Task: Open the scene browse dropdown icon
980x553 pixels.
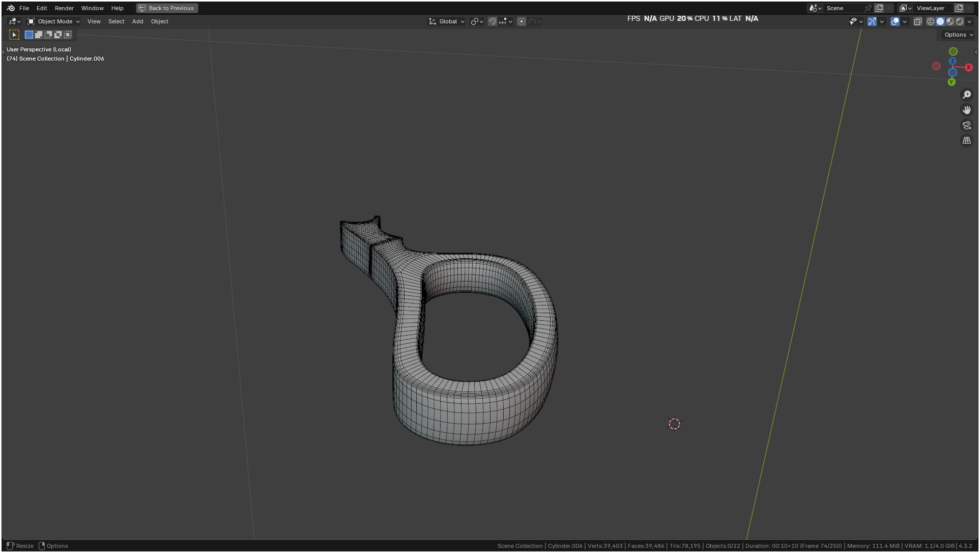Action: [x=815, y=8]
